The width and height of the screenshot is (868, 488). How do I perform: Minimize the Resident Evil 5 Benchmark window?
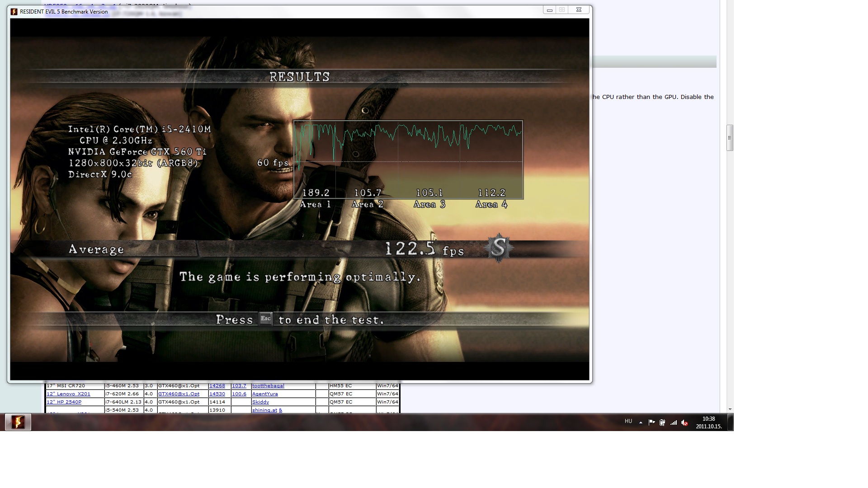pyautogui.click(x=550, y=10)
